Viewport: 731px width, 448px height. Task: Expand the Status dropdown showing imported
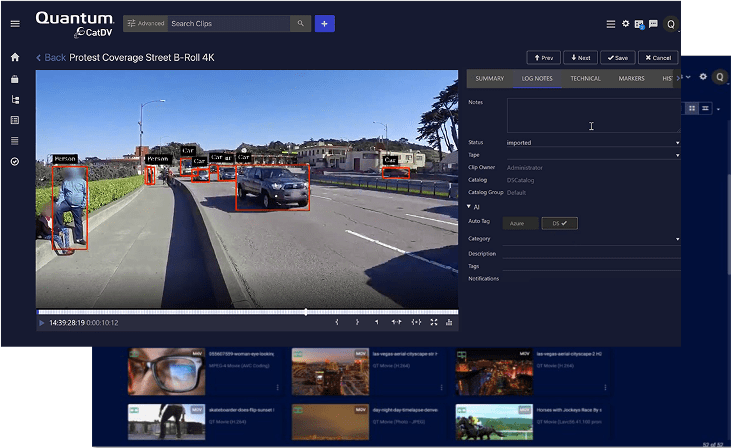(x=592, y=142)
